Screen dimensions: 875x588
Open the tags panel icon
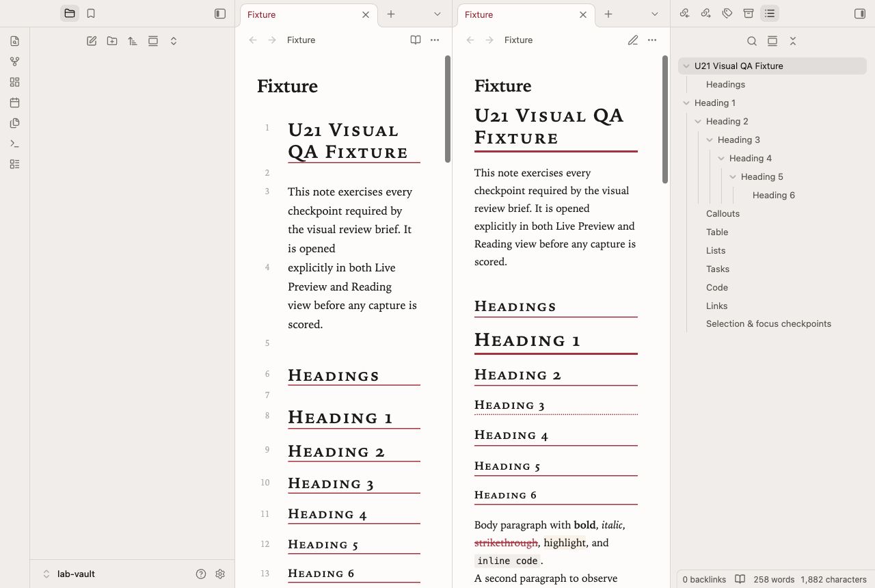click(x=727, y=13)
